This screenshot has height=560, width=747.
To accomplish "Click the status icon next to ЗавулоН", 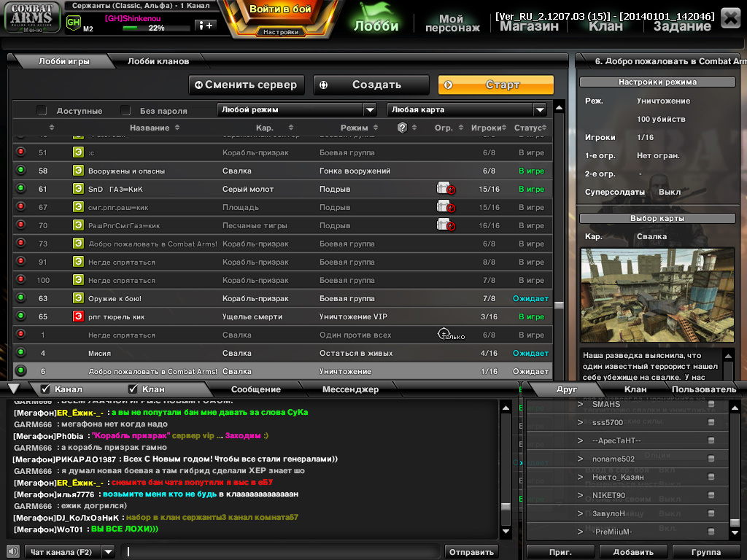I will (711, 513).
